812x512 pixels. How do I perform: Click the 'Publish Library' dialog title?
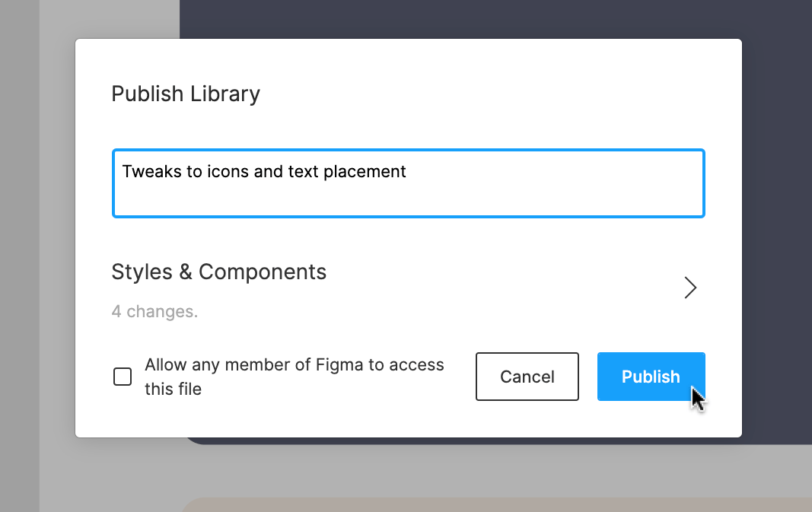(186, 94)
